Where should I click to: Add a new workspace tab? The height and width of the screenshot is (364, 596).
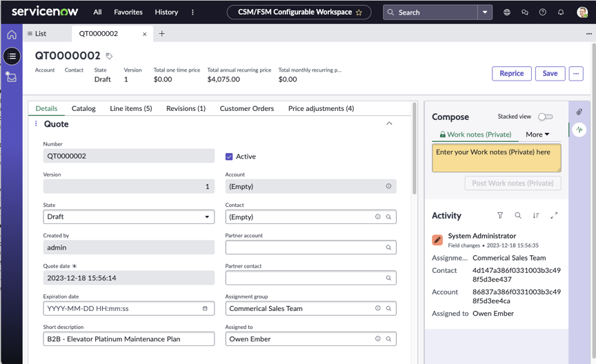point(161,34)
